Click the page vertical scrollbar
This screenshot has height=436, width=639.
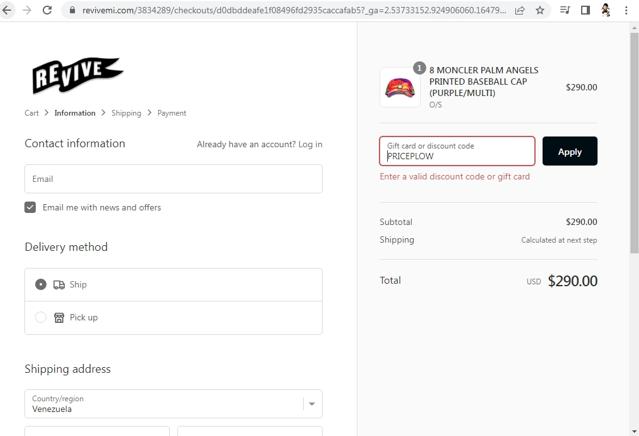point(634,143)
